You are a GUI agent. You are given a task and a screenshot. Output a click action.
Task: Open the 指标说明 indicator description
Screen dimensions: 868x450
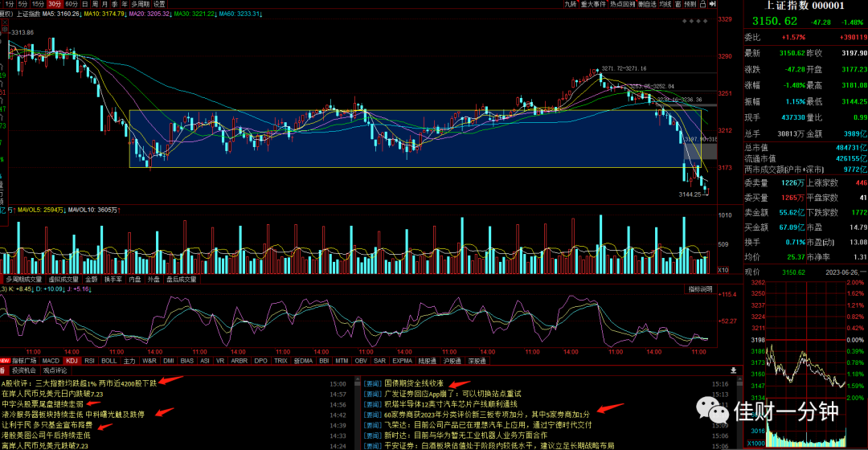[x=700, y=289]
